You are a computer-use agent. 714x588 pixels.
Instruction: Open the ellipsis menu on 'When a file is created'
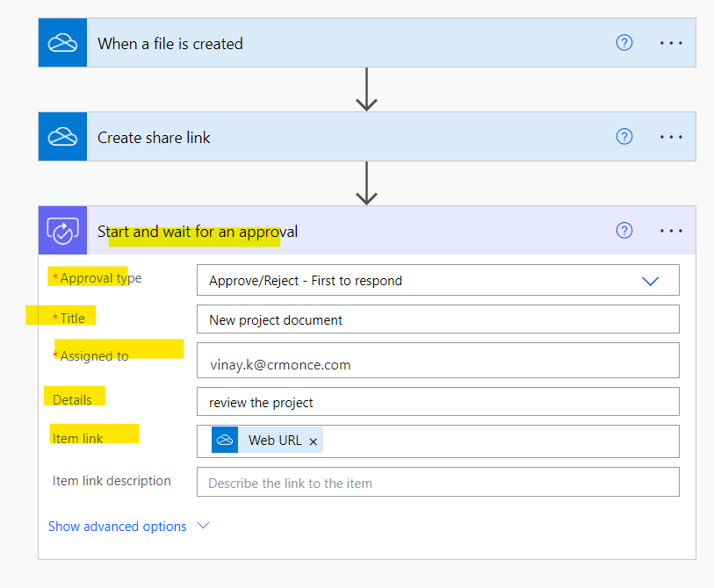(671, 43)
